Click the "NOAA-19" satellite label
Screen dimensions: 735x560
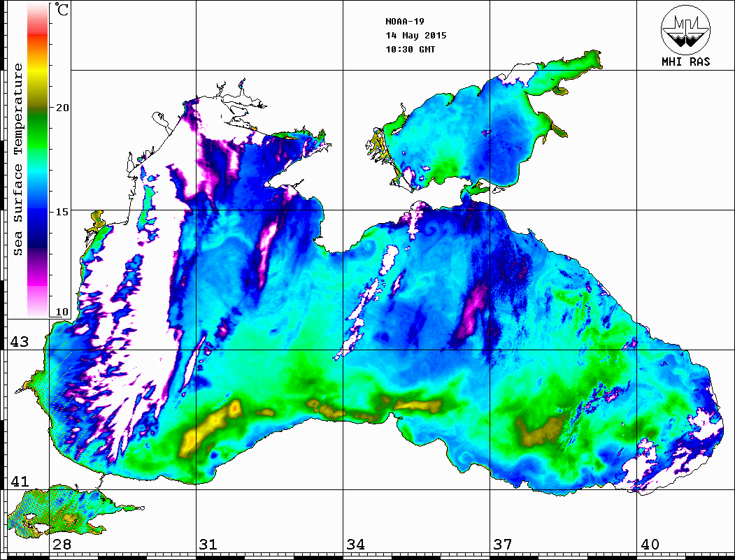point(404,22)
